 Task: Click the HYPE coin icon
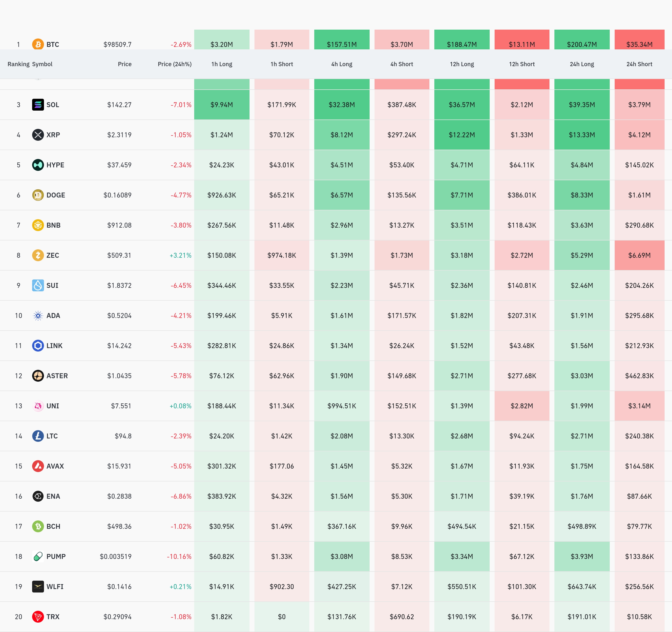[38, 165]
